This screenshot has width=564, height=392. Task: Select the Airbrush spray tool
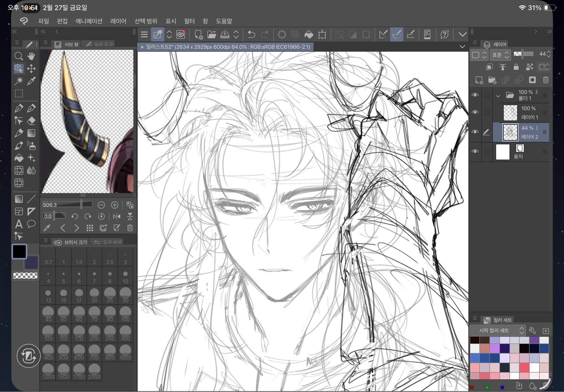click(32, 146)
